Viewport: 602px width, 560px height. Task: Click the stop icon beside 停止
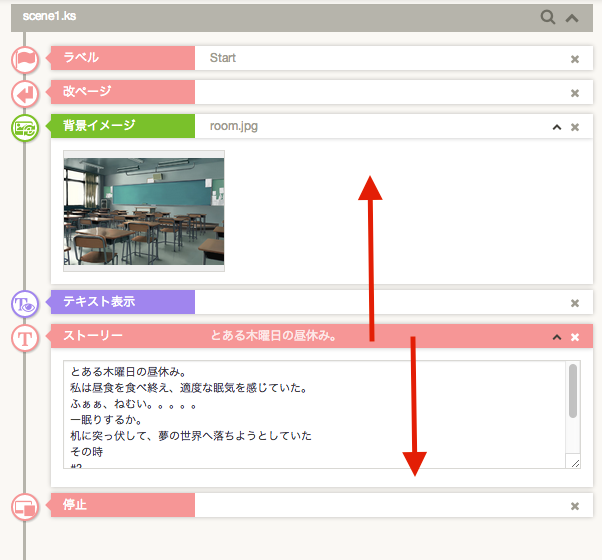[25, 506]
